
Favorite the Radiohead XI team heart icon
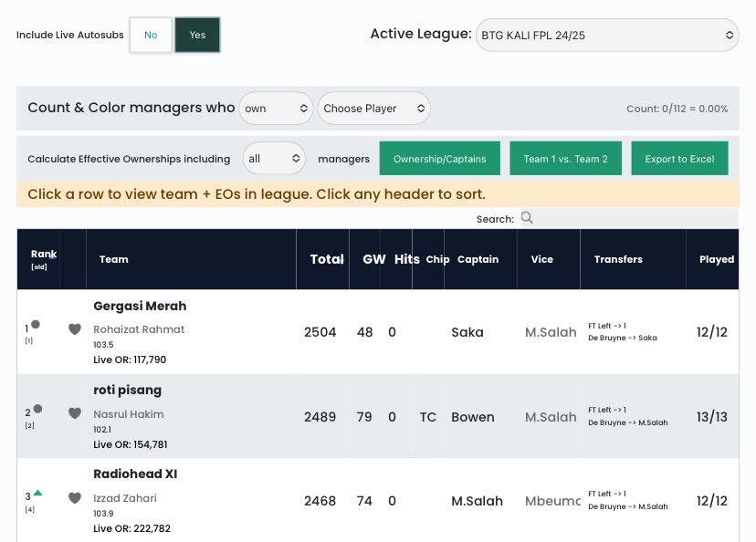tap(75, 497)
